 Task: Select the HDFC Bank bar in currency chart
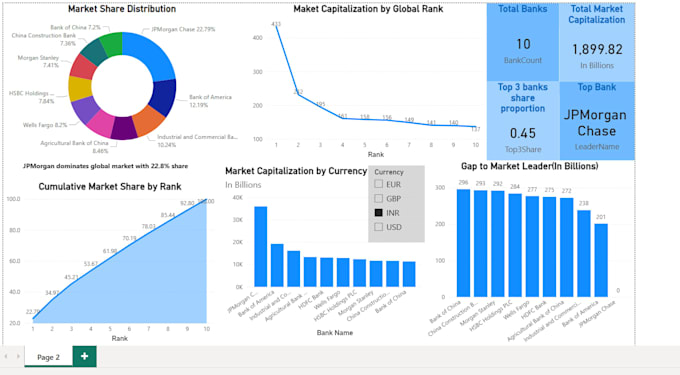(327, 272)
